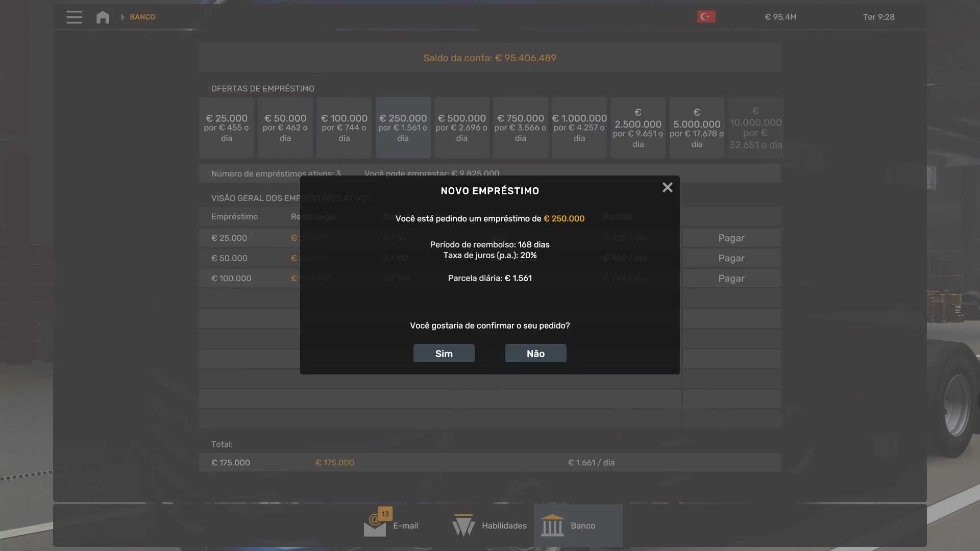Pay off the € 50.000 loan
The height and width of the screenshot is (551, 980).
coord(731,258)
